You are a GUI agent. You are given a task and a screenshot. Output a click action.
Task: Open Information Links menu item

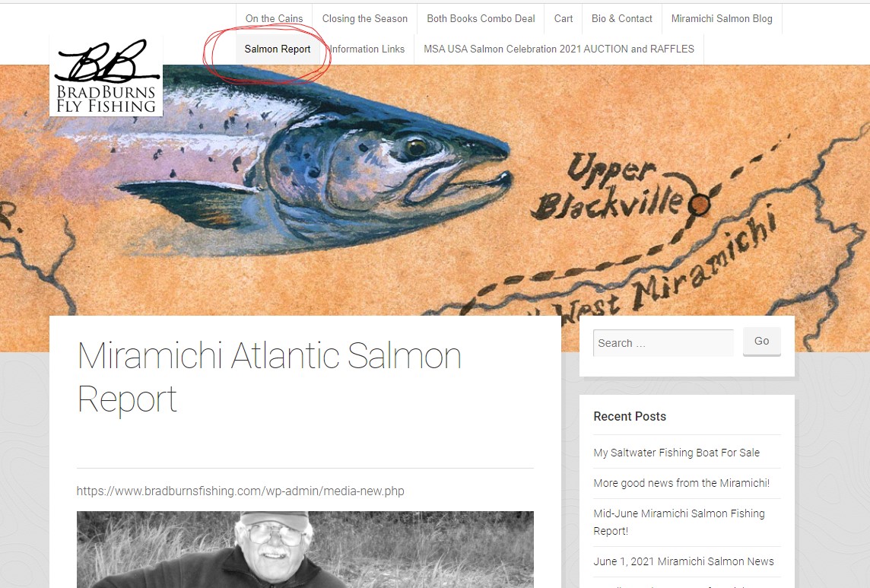tap(367, 49)
